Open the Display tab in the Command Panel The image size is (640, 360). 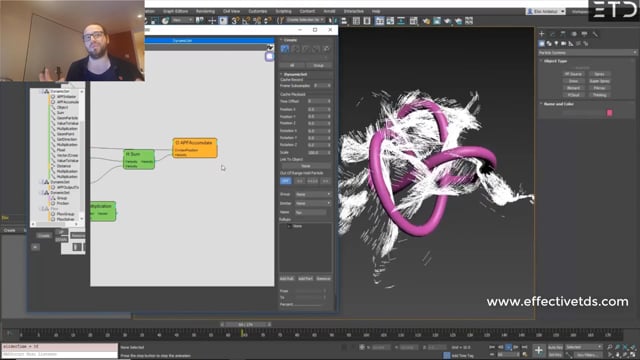tap(584, 34)
